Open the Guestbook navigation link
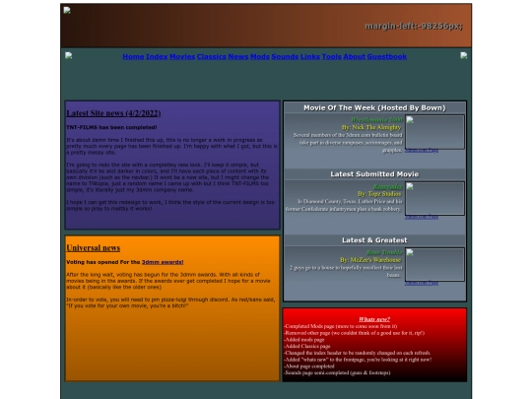Image resolution: width=532 pixels, height=399 pixels. [387, 57]
